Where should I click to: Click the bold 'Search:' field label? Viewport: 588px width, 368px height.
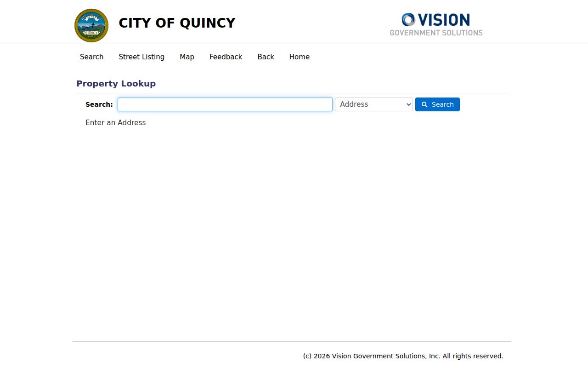[99, 104]
